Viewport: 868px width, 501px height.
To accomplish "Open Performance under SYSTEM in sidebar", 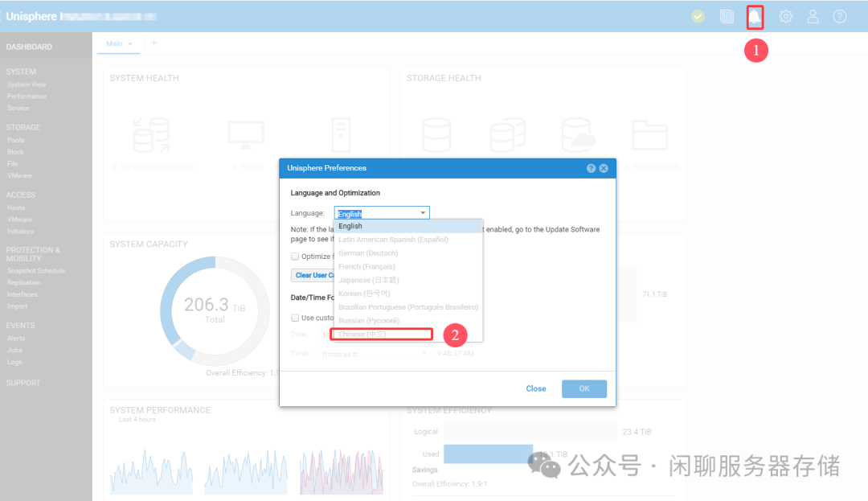I will click(27, 97).
